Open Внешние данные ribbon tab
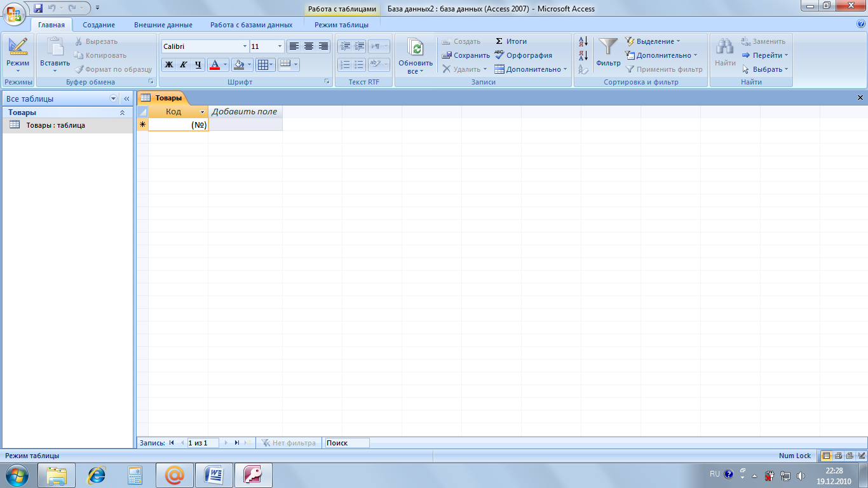The width and height of the screenshot is (868, 488). point(163,25)
